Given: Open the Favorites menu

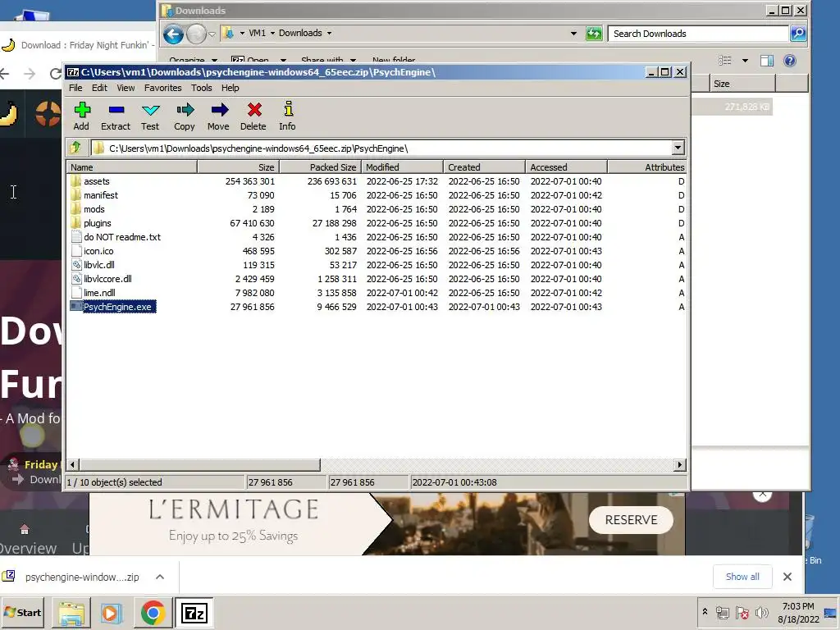Looking at the screenshot, I should pos(163,88).
